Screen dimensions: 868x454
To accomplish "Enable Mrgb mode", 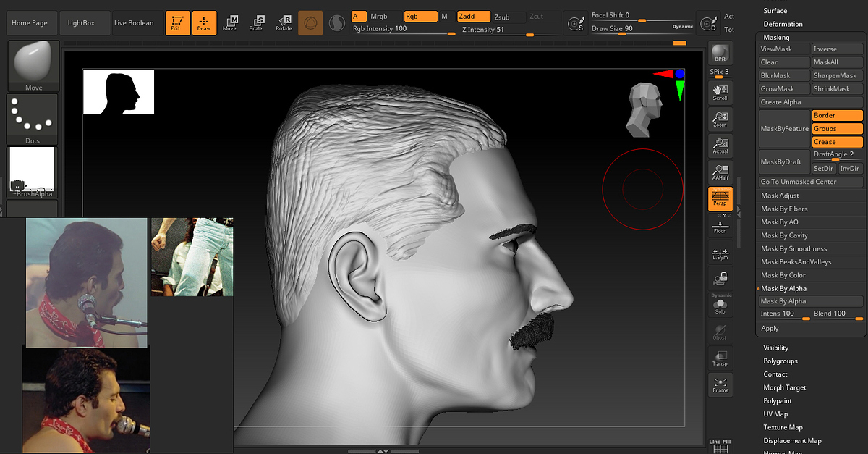I will point(379,16).
